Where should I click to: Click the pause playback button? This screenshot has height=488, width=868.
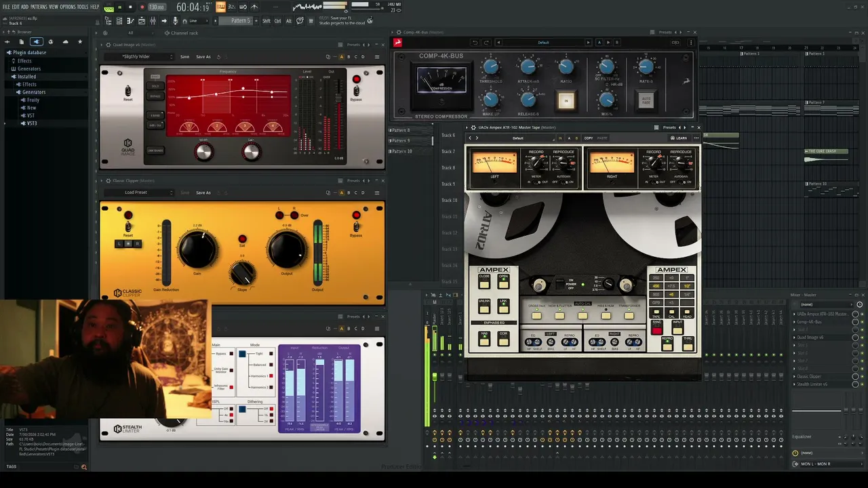[119, 7]
